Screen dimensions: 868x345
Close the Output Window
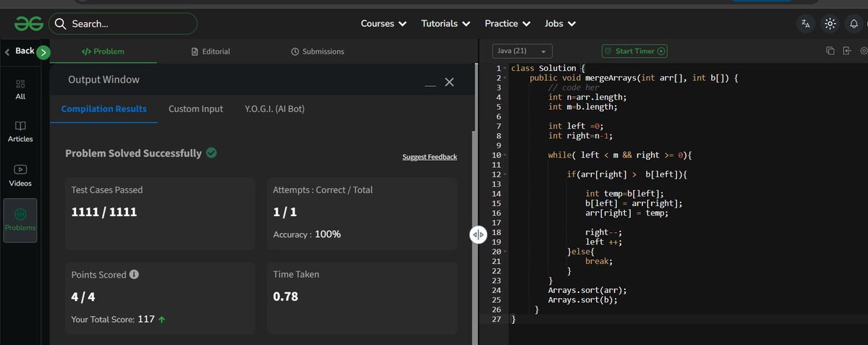pos(449,82)
